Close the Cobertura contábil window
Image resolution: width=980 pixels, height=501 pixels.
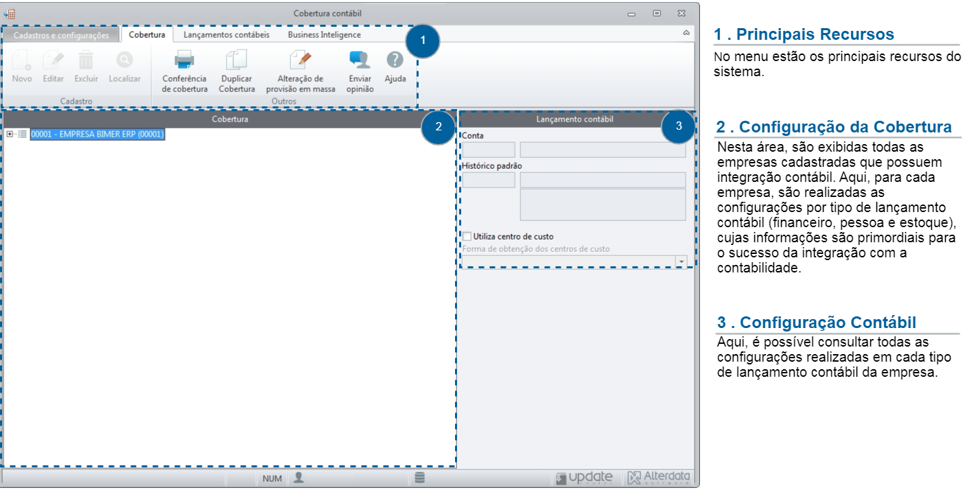pos(681,14)
